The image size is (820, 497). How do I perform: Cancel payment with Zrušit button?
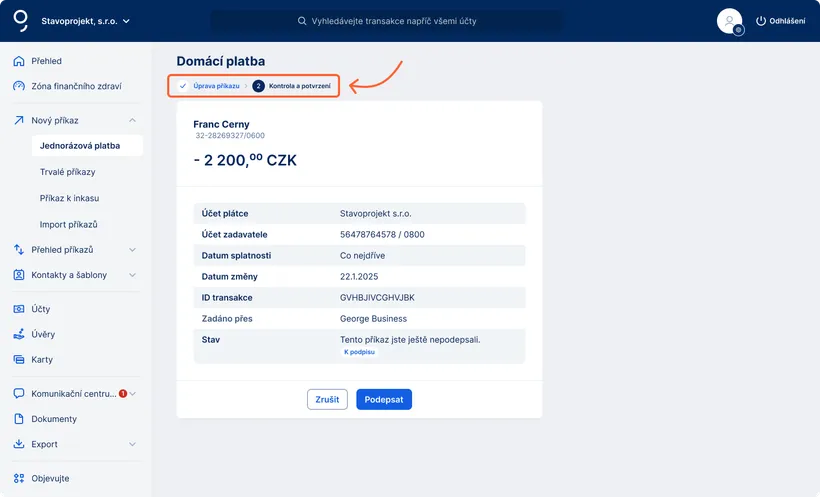pos(327,399)
